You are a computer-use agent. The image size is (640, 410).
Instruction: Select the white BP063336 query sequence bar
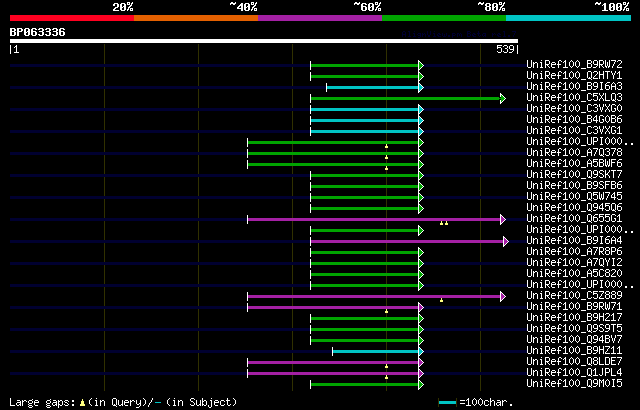click(264, 41)
